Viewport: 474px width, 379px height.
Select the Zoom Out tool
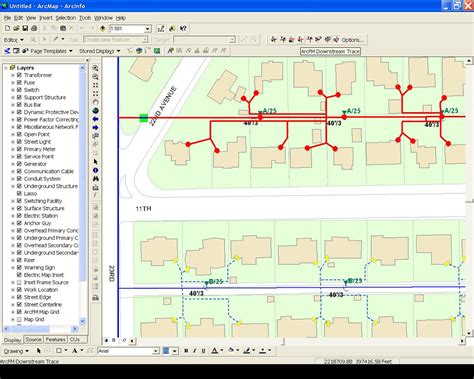[x=95, y=77]
